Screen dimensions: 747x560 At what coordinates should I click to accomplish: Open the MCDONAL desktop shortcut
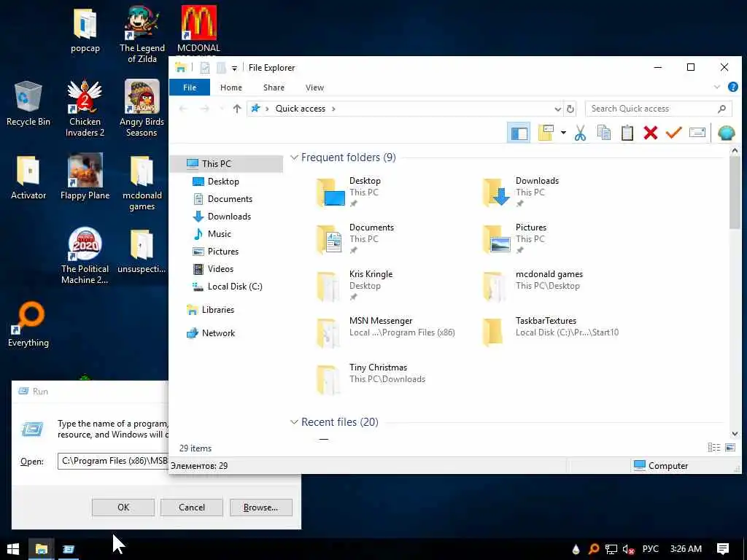point(198,30)
